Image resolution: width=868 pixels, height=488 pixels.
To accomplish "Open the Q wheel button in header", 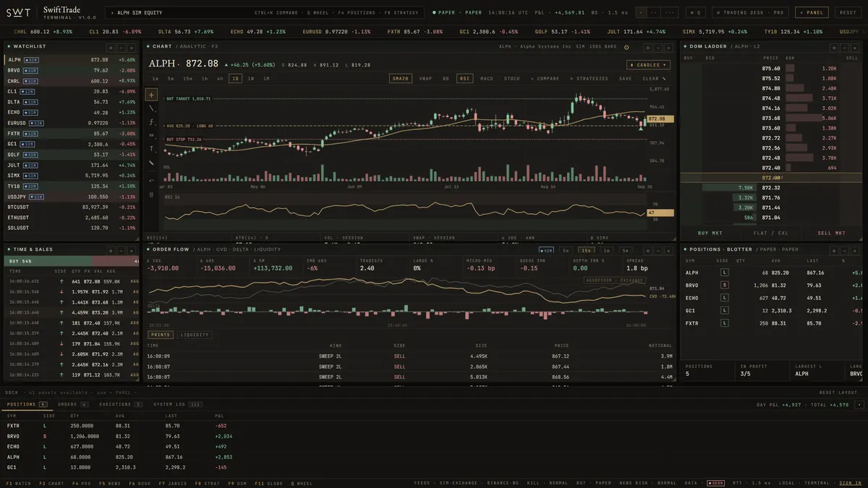I will pyautogui.click(x=695, y=13).
